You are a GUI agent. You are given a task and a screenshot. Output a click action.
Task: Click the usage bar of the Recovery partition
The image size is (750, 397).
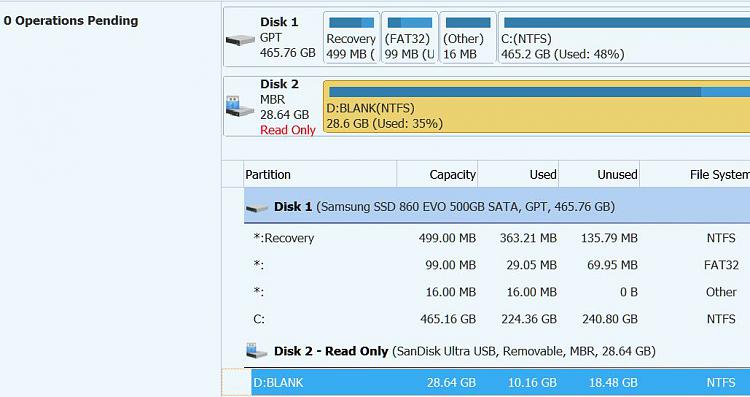[x=352, y=22]
